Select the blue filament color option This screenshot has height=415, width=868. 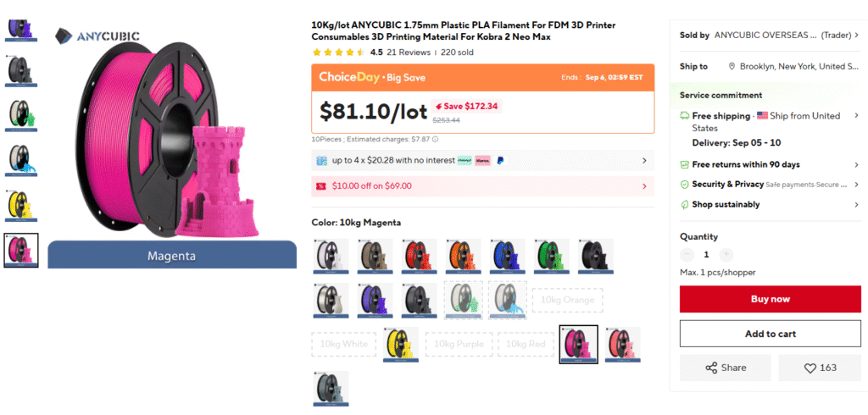507,256
